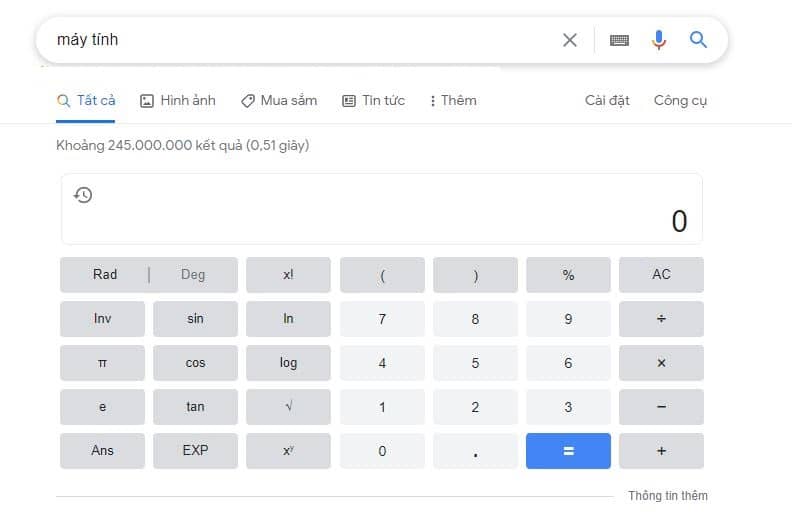Switch calculator to Rad mode
The height and width of the screenshot is (530, 792).
(x=105, y=275)
